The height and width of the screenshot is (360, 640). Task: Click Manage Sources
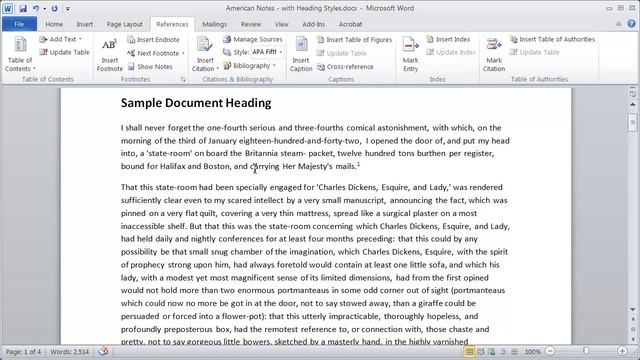[253, 39]
